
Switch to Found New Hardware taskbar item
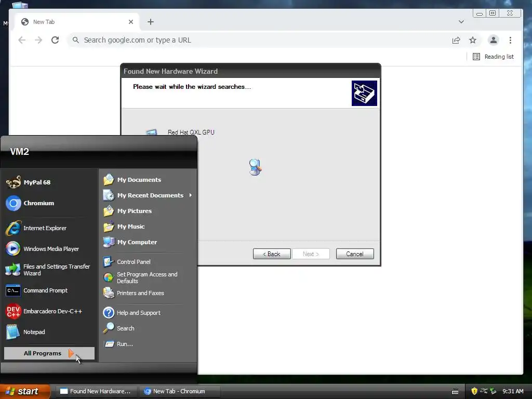click(96, 391)
